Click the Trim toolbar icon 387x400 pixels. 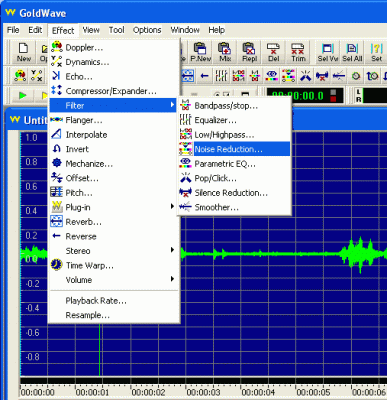pyautogui.click(x=298, y=52)
